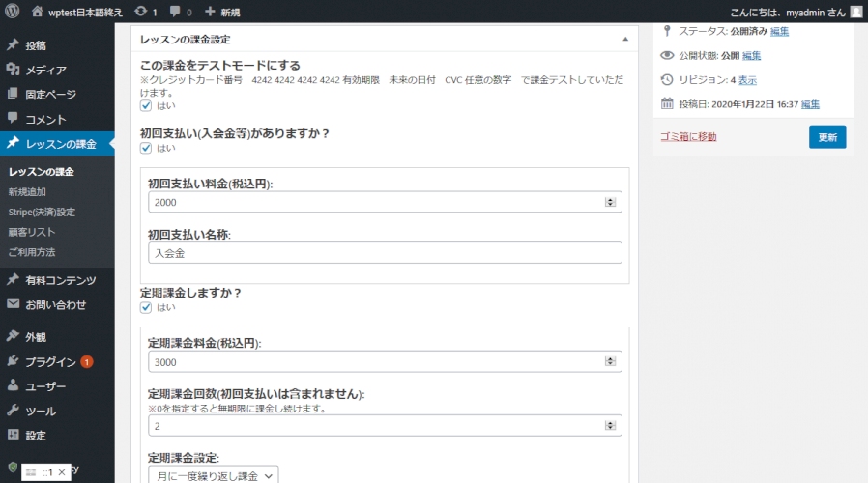The image size is (868, 483).
Task: Click 編集 link next to ステータス
Action: 779,31
